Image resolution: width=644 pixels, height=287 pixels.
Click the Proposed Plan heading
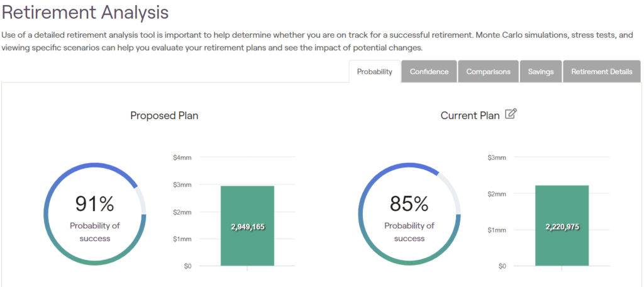click(164, 116)
